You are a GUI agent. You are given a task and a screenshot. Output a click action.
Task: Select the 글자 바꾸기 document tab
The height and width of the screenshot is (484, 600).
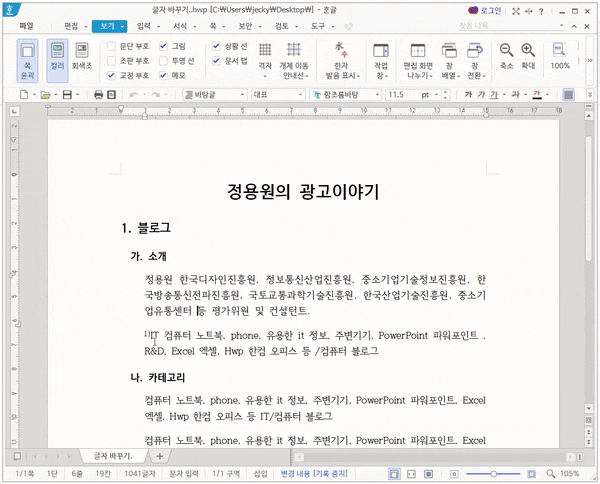(113, 456)
